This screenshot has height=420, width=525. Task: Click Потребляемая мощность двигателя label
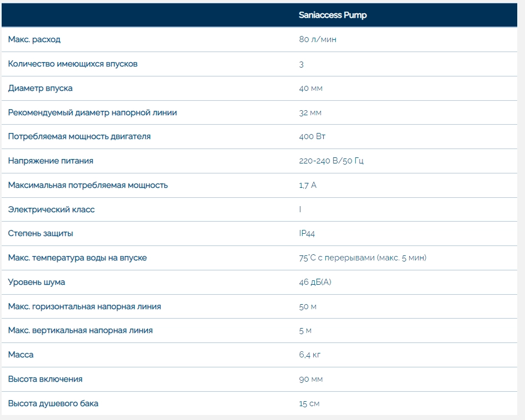(x=79, y=136)
